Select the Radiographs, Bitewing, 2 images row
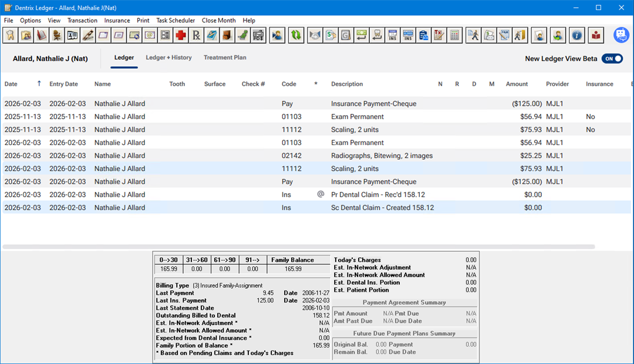The height and width of the screenshot is (364, 634). coord(382,156)
